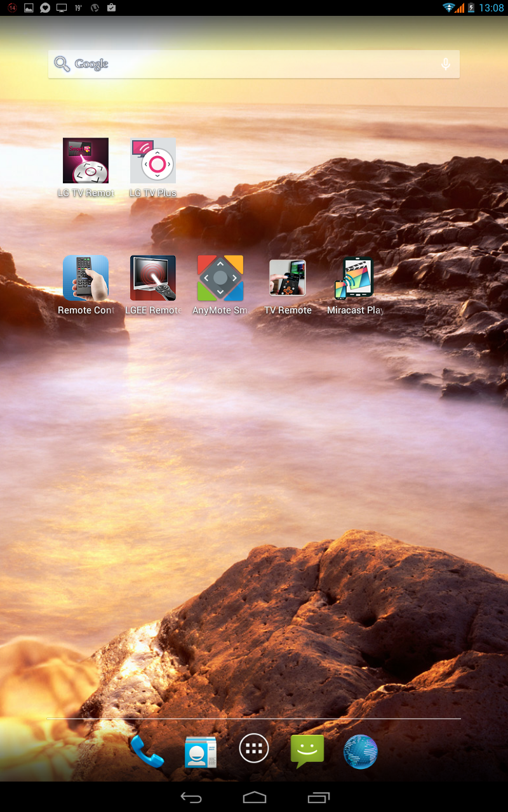
Task: Launch the globe Browser app in the dock
Action: pyautogui.click(x=361, y=751)
